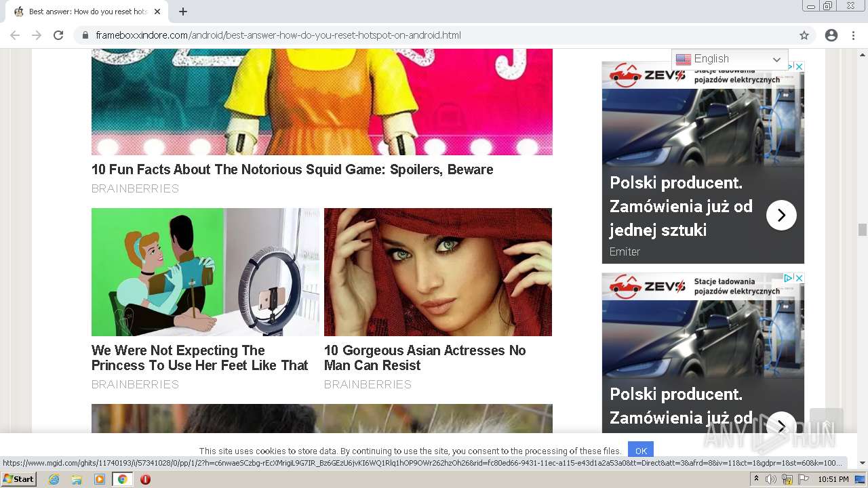The height and width of the screenshot is (488, 868).
Task: Click the scrollbar down arrow
Action: tap(863, 463)
